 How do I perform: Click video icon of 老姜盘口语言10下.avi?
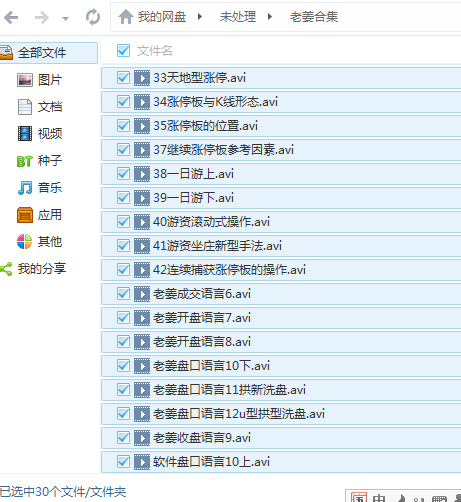pyautogui.click(x=142, y=366)
